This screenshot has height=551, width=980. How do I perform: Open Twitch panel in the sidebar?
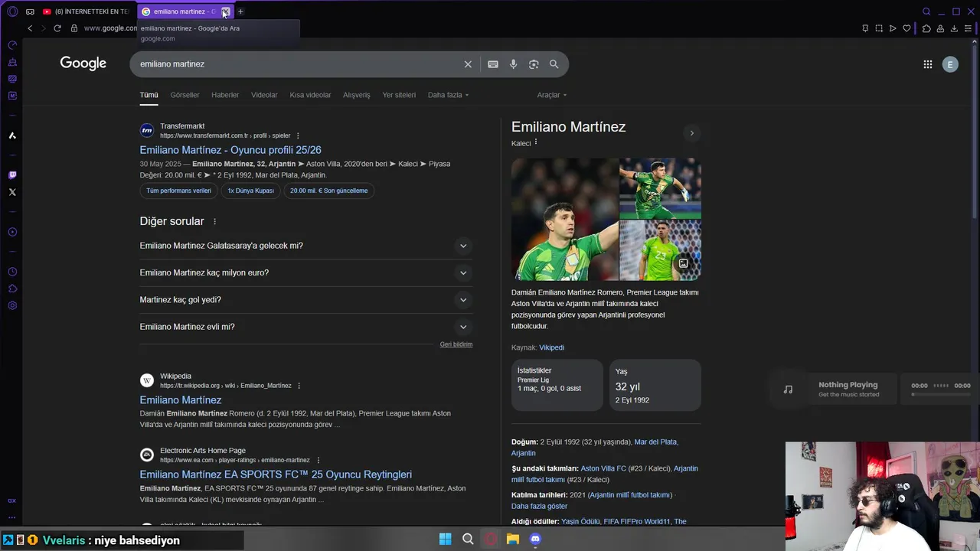(12, 175)
